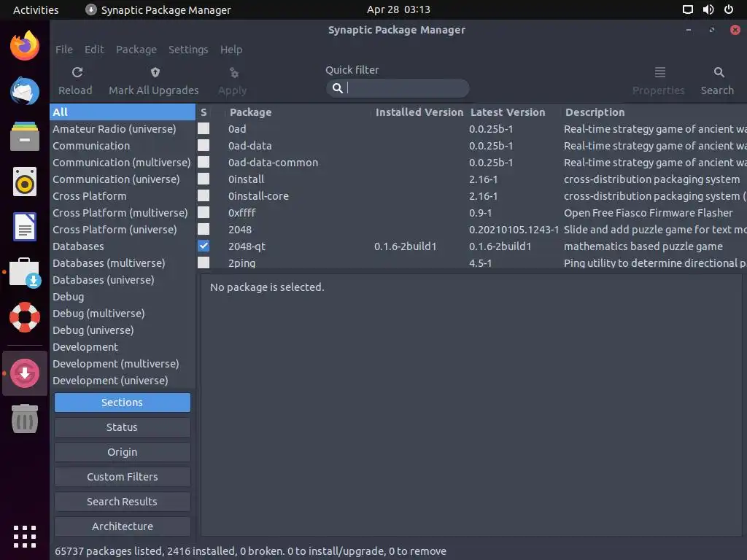Open the Help lifebuoy dock icon
The width and height of the screenshot is (747, 560).
coord(25,317)
